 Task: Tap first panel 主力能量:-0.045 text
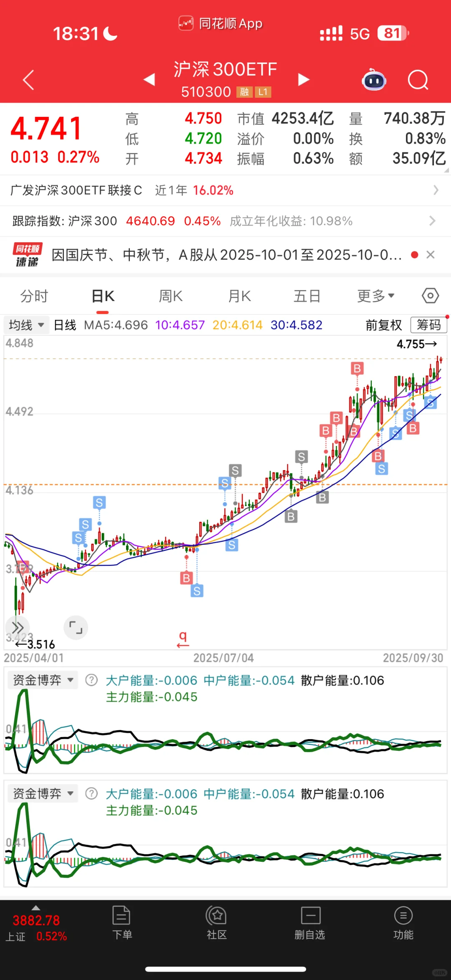click(152, 697)
